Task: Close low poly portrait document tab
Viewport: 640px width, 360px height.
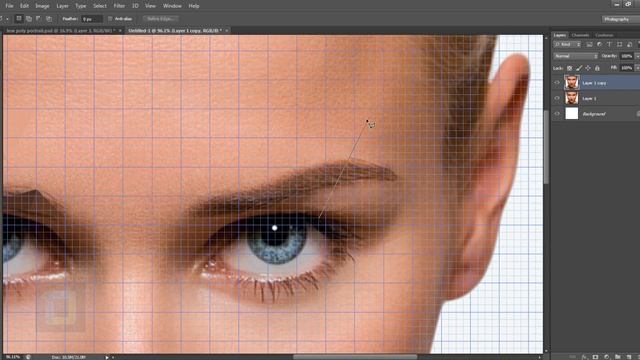Action: coord(120,31)
